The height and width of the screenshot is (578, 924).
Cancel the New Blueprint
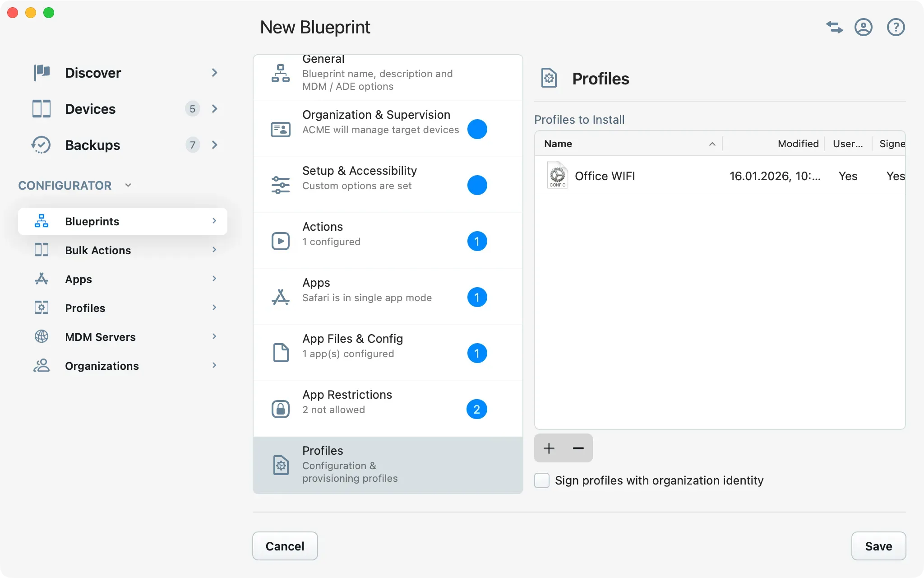coord(284,546)
